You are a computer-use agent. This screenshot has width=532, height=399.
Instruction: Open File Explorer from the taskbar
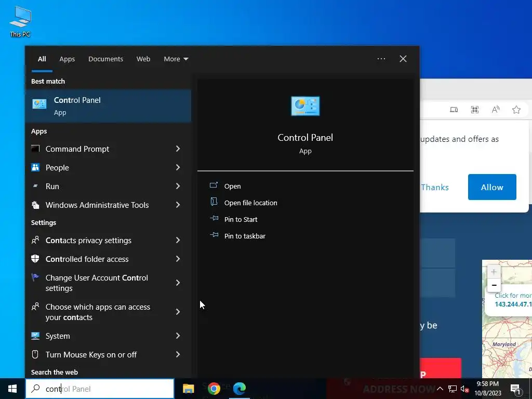pos(188,389)
